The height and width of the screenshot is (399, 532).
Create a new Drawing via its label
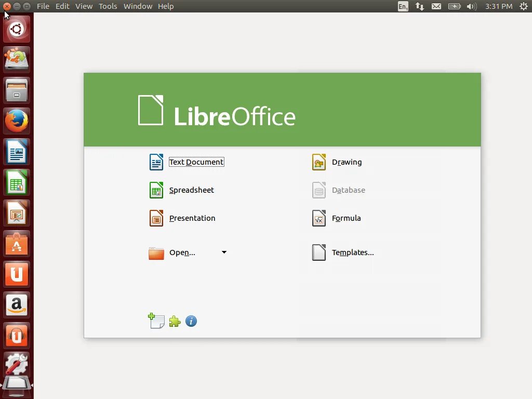pyautogui.click(x=347, y=162)
